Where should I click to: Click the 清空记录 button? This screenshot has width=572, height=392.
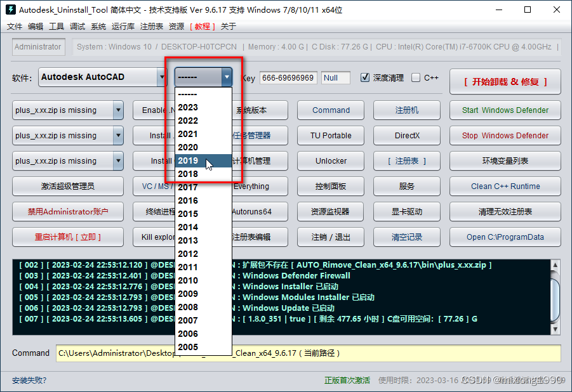tap(407, 237)
